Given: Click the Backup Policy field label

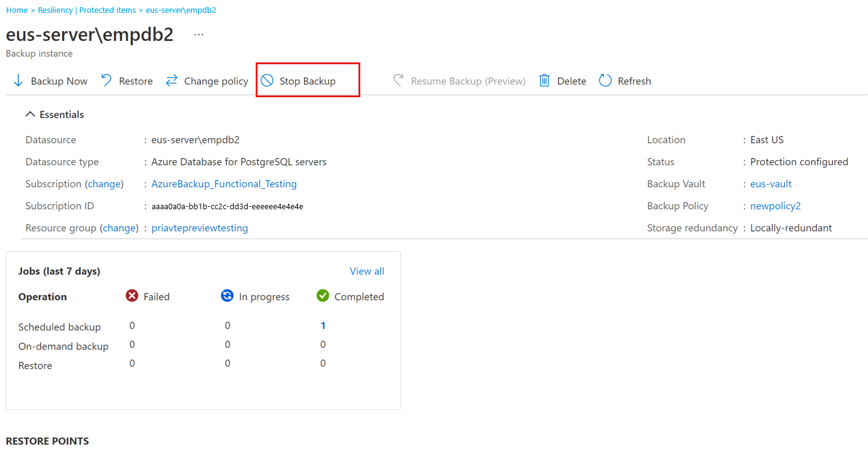Looking at the screenshot, I should [678, 206].
